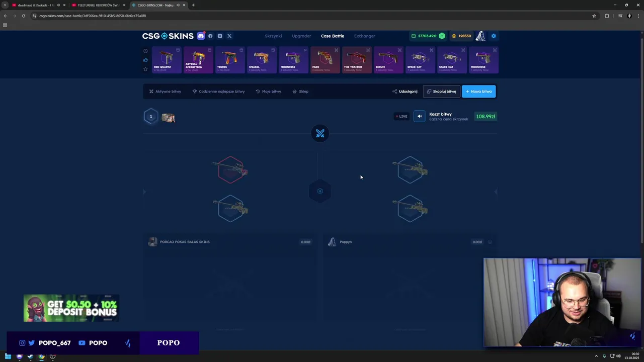Open the browser extensions icon

click(x=607, y=16)
